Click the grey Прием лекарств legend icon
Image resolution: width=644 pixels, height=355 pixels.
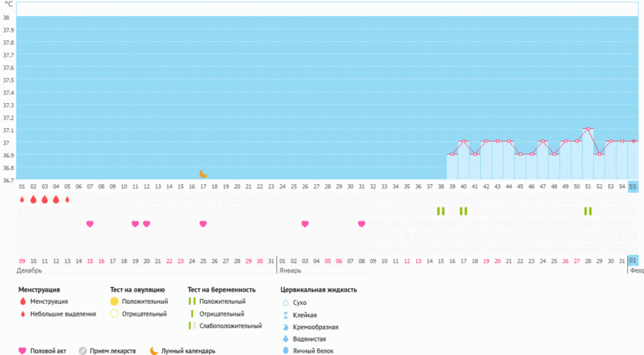[x=83, y=351]
